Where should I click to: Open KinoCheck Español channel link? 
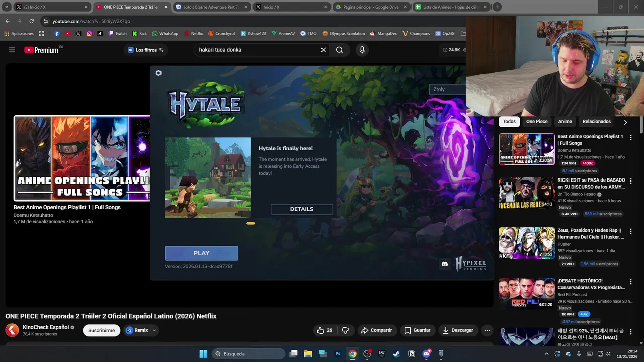click(x=45, y=327)
